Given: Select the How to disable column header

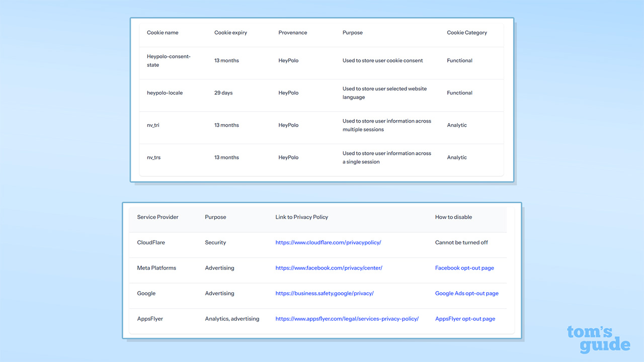Looking at the screenshot, I should click(453, 217).
